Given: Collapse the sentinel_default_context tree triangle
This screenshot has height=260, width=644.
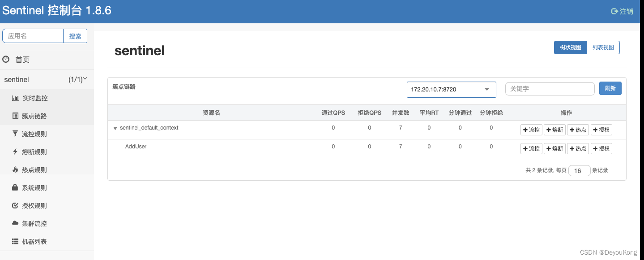Looking at the screenshot, I should tap(115, 128).
